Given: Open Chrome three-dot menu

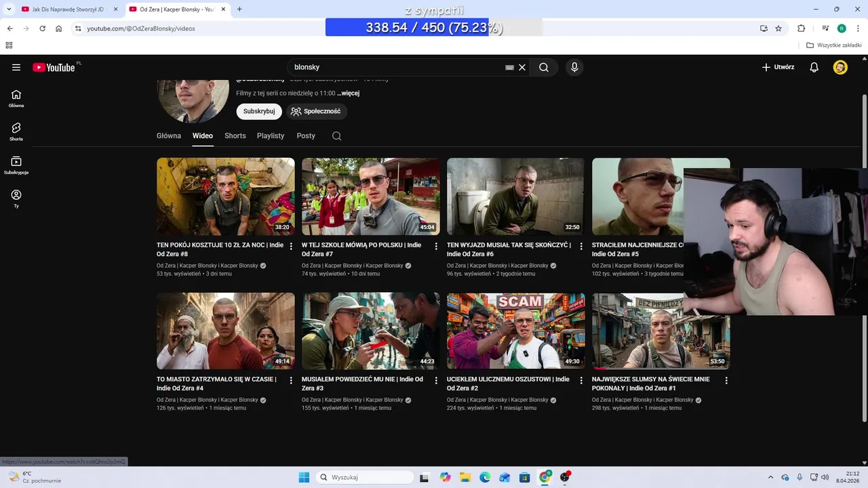Looking at the screenshot, I should [x=856, y=28].
